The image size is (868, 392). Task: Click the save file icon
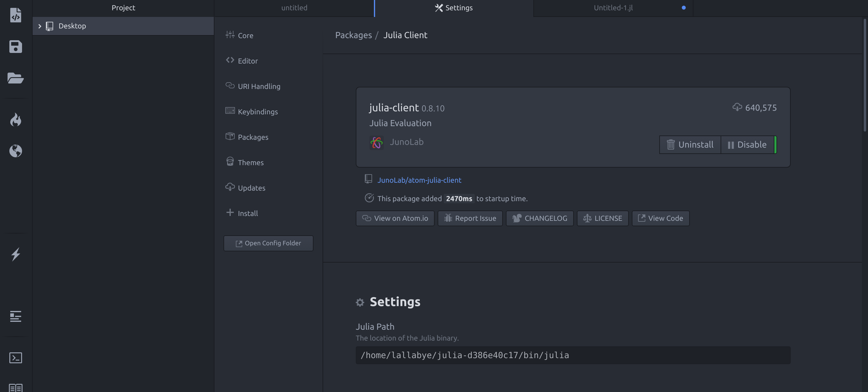coord(15,47)
